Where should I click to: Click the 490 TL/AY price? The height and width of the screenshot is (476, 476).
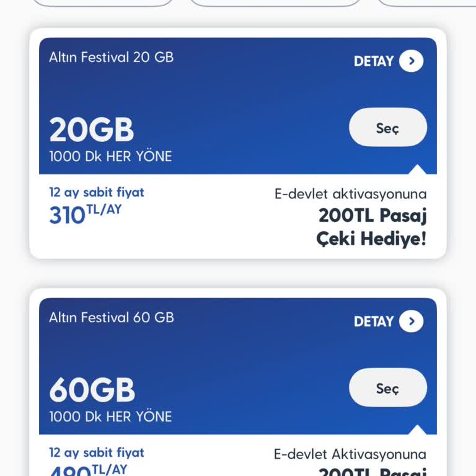[86, 470]
